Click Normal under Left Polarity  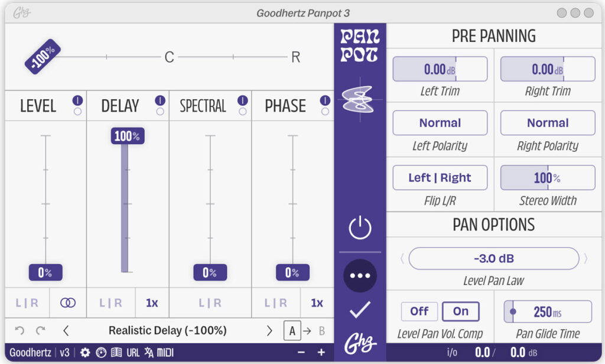(440, 123)
